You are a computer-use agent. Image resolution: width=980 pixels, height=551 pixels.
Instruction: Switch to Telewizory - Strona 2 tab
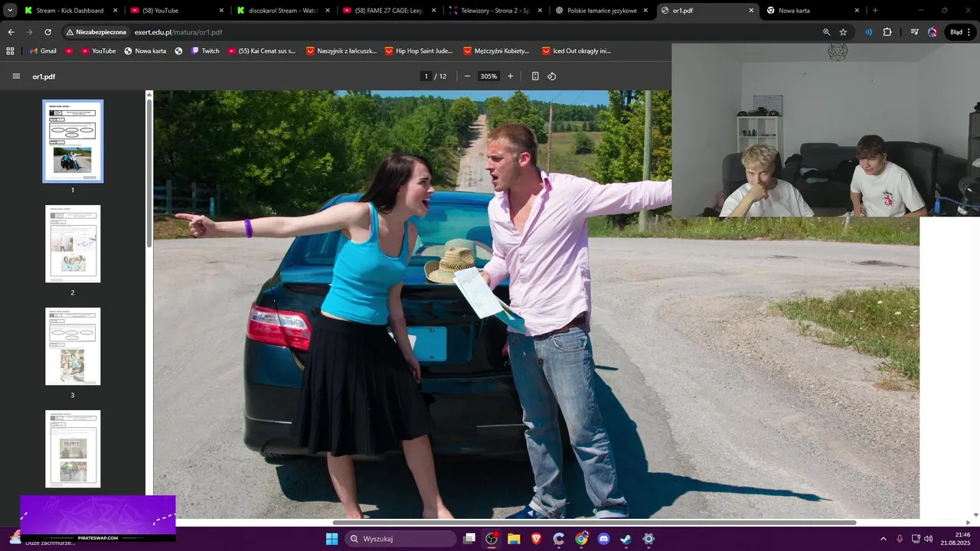495,11
